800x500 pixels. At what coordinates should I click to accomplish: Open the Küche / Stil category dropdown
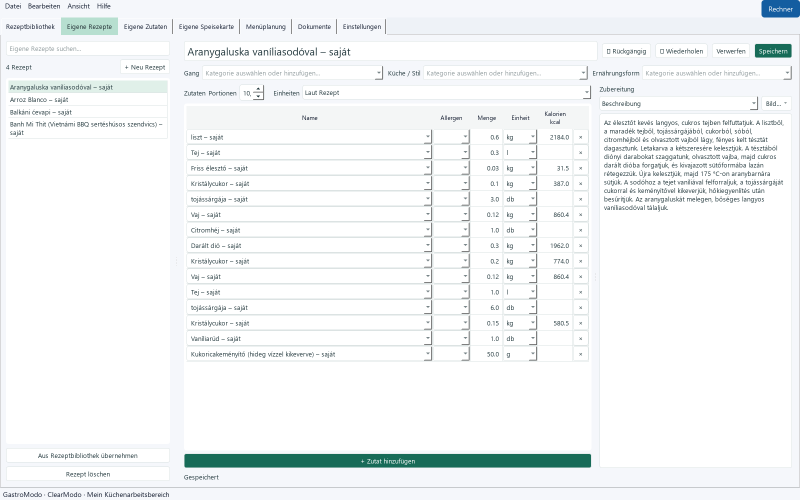(583, 73)
